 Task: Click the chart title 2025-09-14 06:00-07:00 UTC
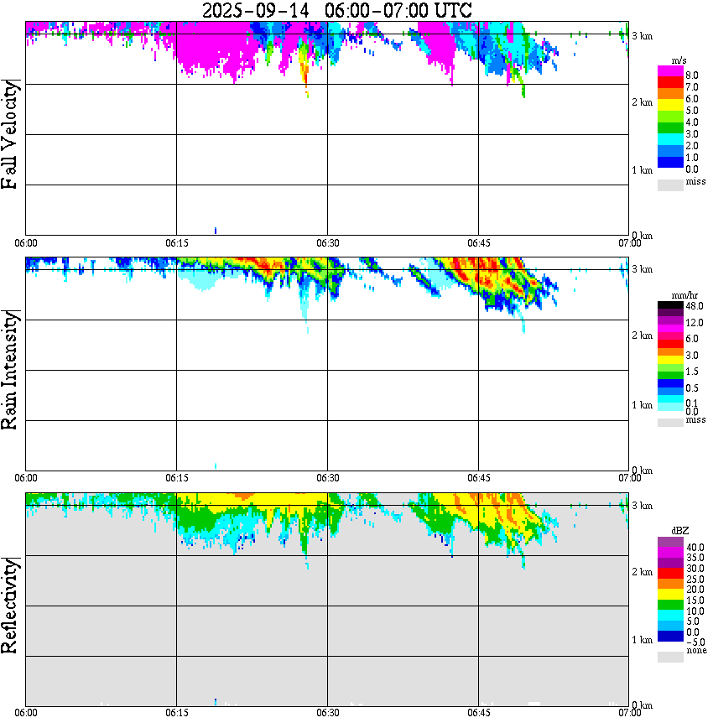336,10
